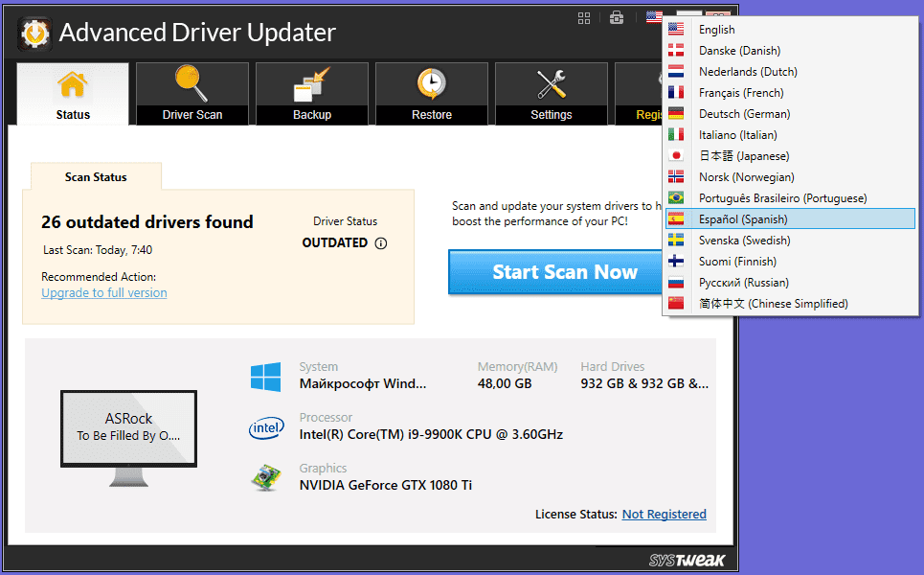The height and width of the screenshot is (575, 924).
Task: Choose Suomi (Finnish) language
Action: [x=790, y=262]
